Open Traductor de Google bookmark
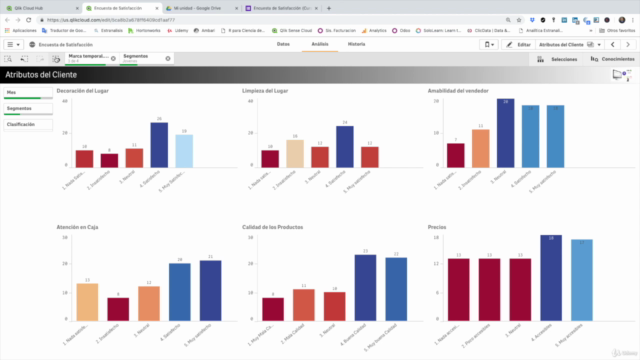The image size is (640, 360). click(64, 31)
